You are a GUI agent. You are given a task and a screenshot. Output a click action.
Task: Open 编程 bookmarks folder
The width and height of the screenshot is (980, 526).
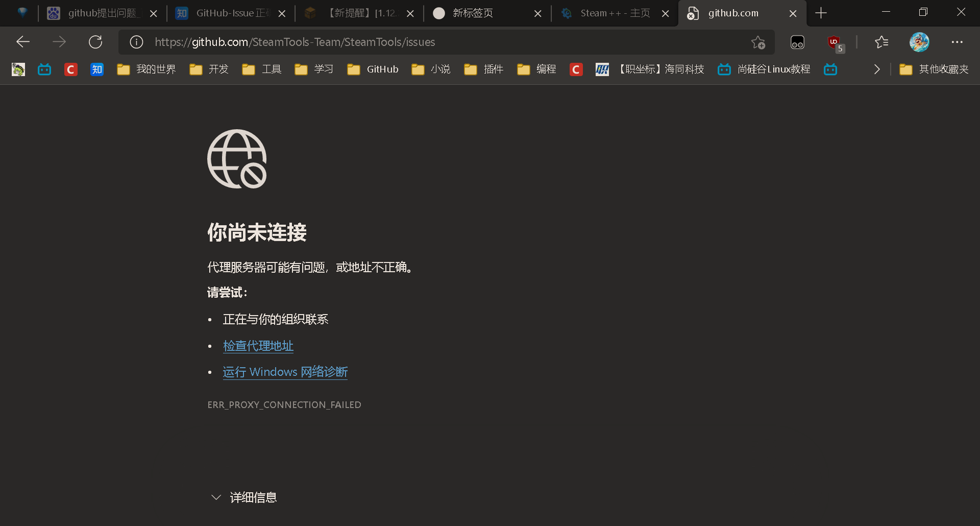pyautogui.click(x=536, y=69)
